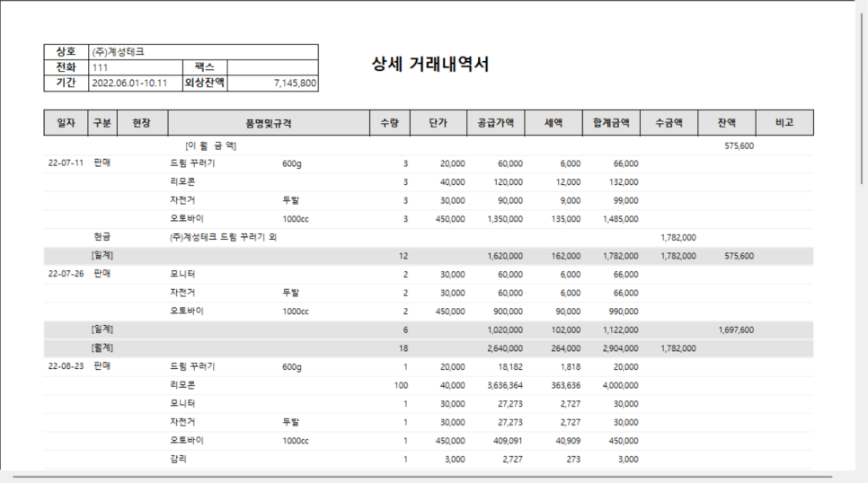Click the vertical scrollbar thumb on the right
Image resolution: width=868 pixels, height=483 pixels.
pyautogui.click(x=862, y=100)
